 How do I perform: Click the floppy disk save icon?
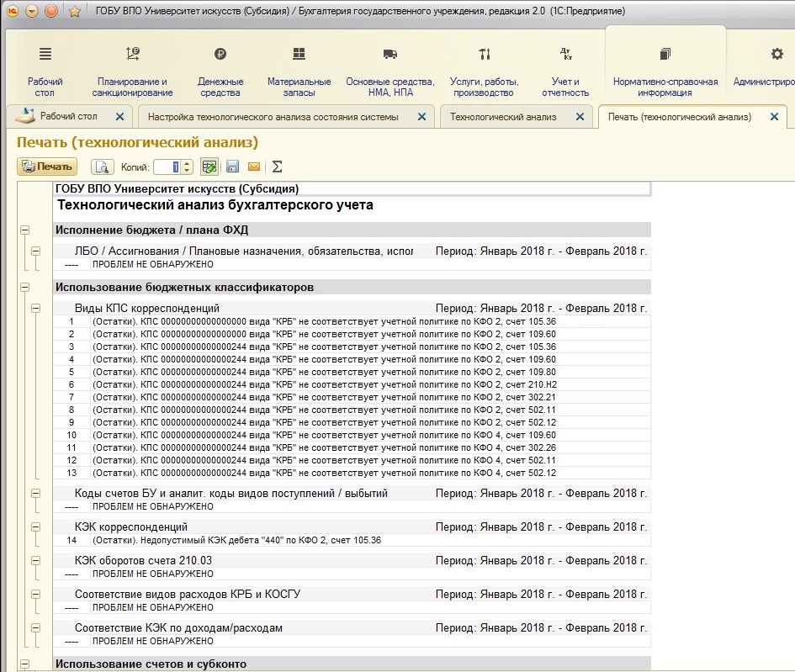point(233,167)
